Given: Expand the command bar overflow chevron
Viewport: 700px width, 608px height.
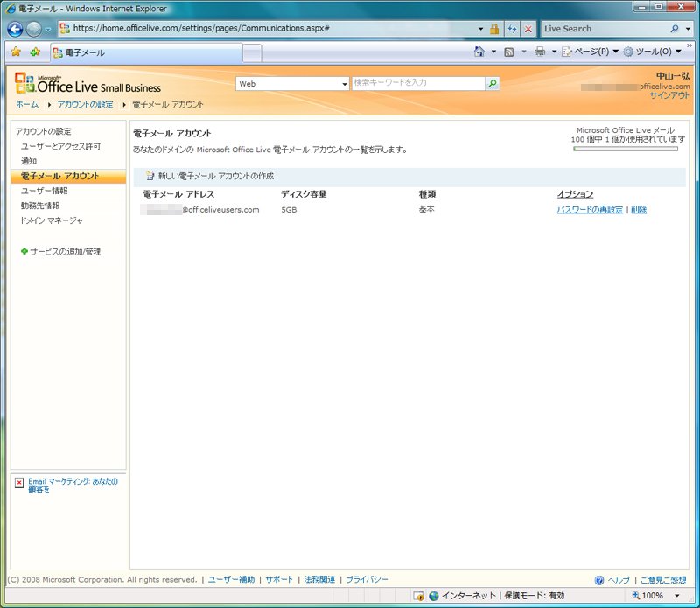Looking at the screenshot, I should pyautogui.click(x=689, y=45).
